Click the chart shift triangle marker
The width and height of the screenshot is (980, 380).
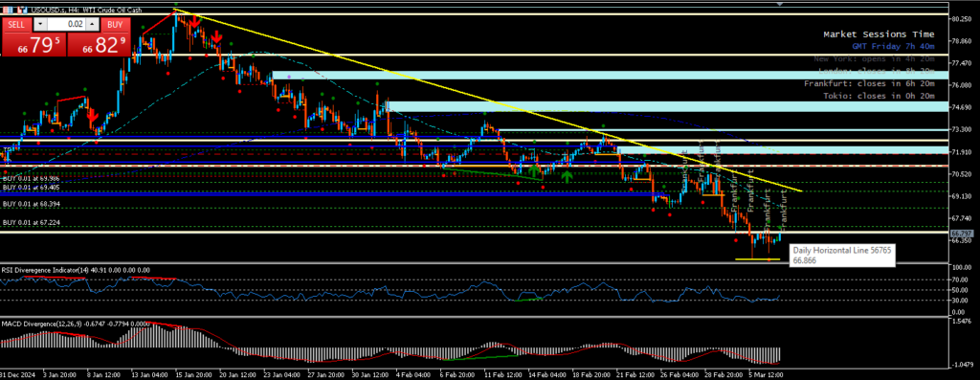(779, 4)
